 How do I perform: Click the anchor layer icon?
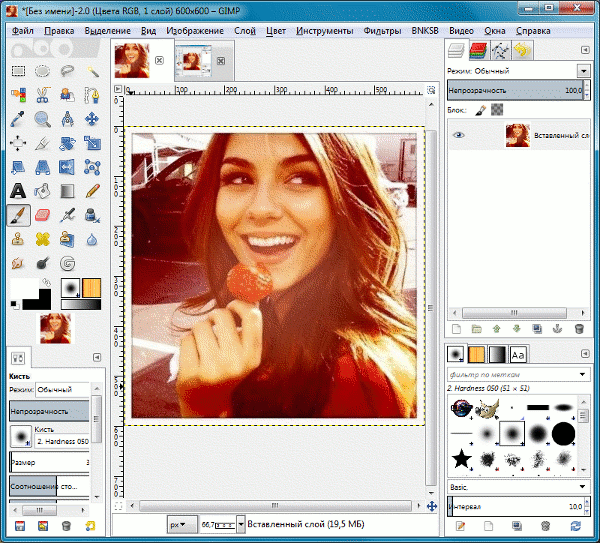coord(558,328)
